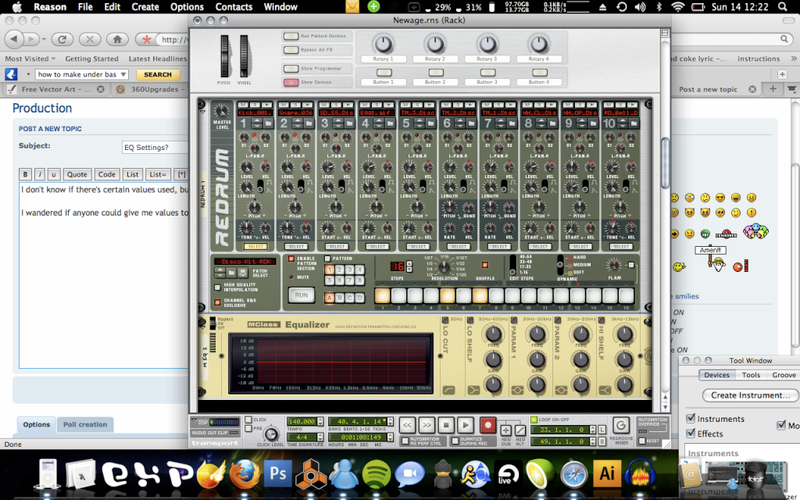Browse sample folder for Redrum channel 1
This screenshot has width=800, height=500.
pos(268,123)
